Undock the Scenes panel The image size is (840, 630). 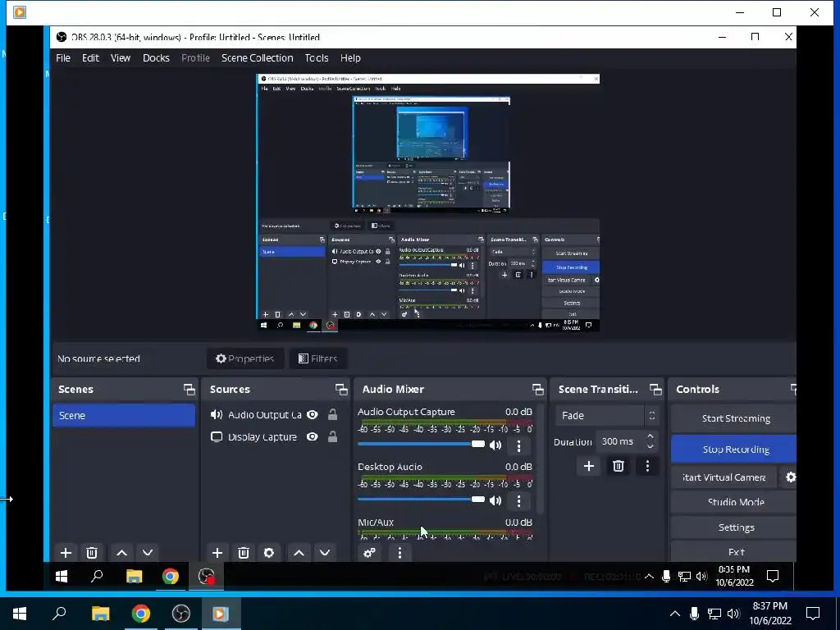tap(189, 390)
